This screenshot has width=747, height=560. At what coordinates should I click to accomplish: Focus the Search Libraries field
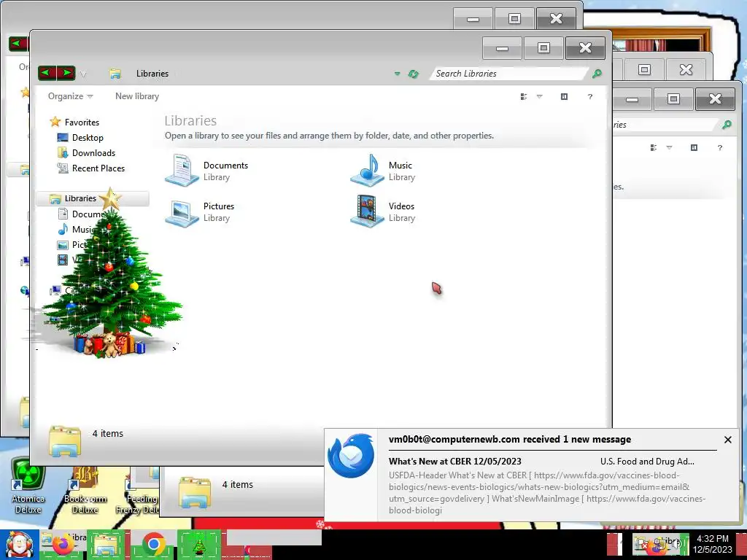508,74
